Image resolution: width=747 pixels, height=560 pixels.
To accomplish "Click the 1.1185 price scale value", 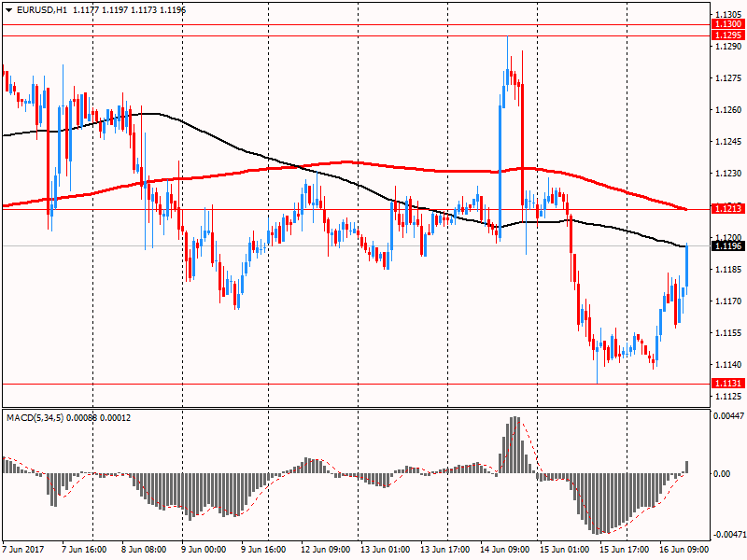I will [728, 270].
